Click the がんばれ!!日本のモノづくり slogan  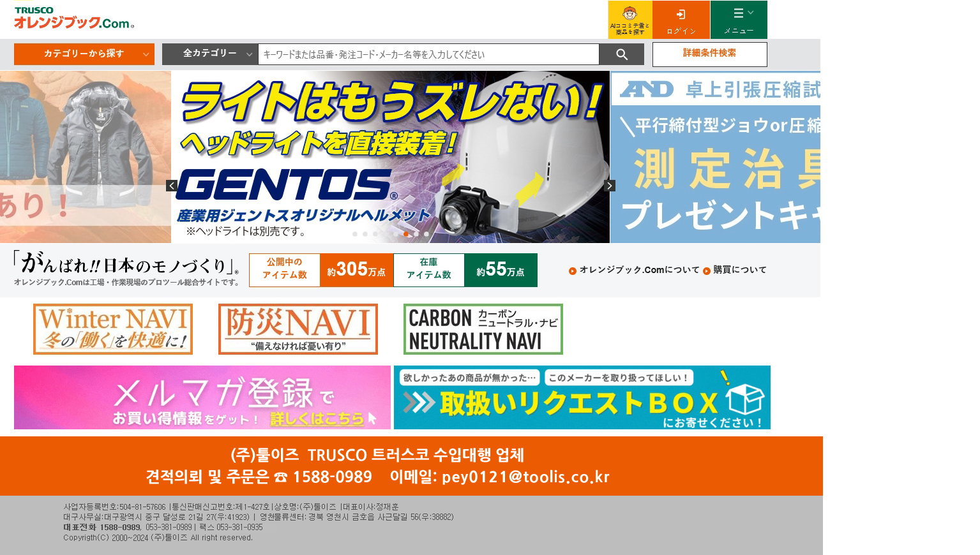[x=126, y=263]
